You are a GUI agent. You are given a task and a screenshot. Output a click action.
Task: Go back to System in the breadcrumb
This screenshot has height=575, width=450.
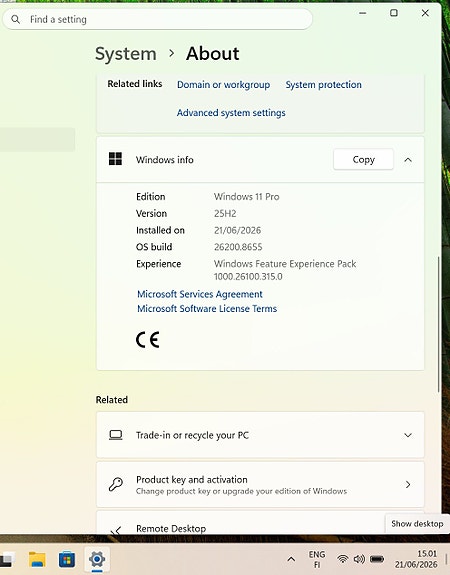(x=126, y=54)
